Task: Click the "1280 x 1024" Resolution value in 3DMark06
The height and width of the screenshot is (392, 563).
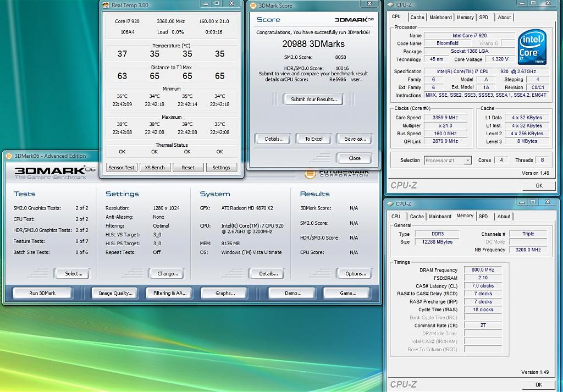Action: click(166, 208)
